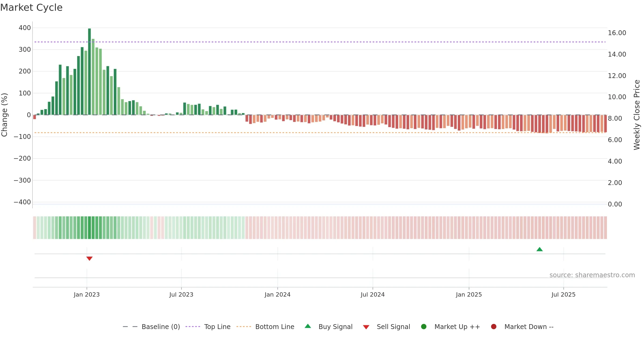
Task: Click the −100 left axis tick label
Action: pos(22,137)
